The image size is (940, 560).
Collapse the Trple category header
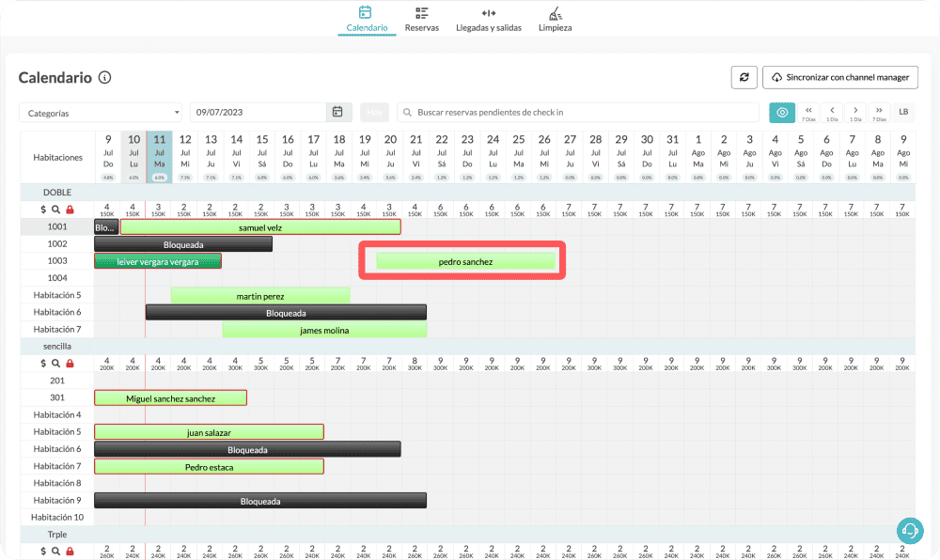click(57, 535)
